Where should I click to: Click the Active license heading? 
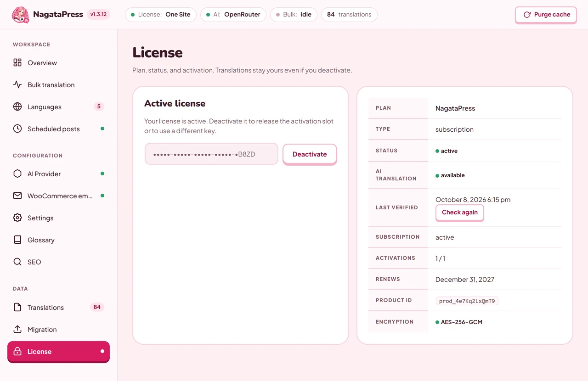(175, 103)
